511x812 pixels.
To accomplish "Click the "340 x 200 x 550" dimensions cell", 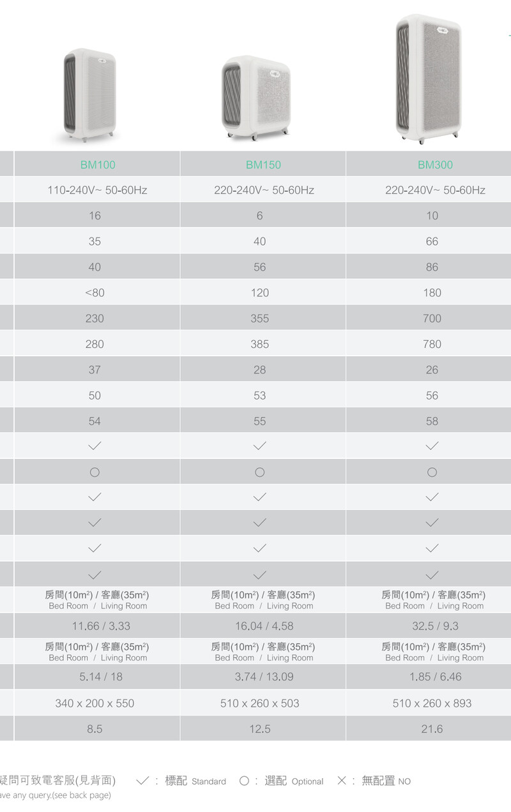I will (x=95, y=703).
